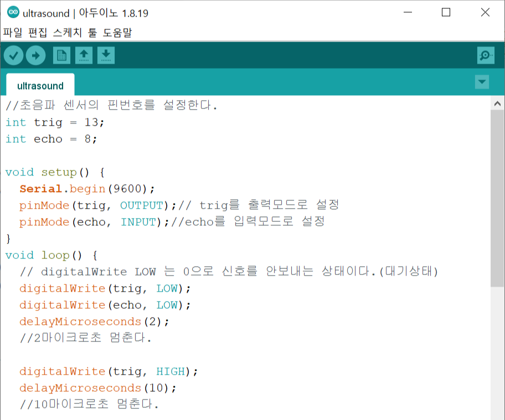Close the Arduino IDE window
The width and height of the screenshot is (505, 420).
485,13
